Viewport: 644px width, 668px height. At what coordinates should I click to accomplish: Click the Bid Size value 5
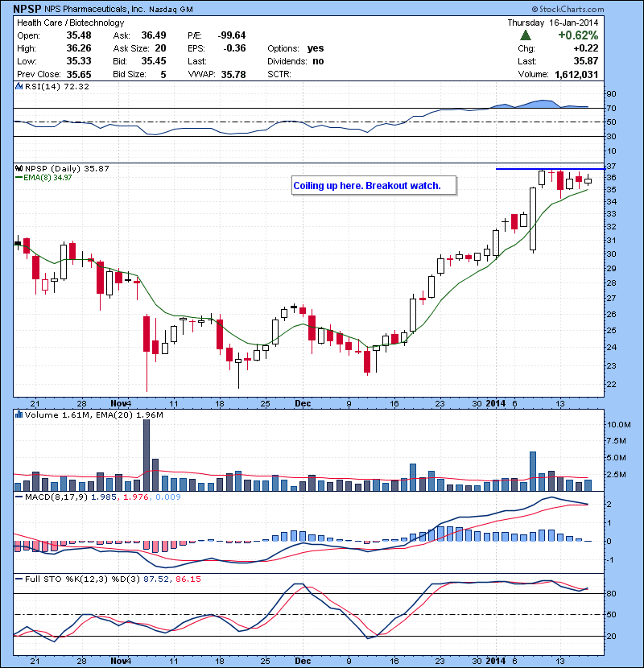click(163, 75)
